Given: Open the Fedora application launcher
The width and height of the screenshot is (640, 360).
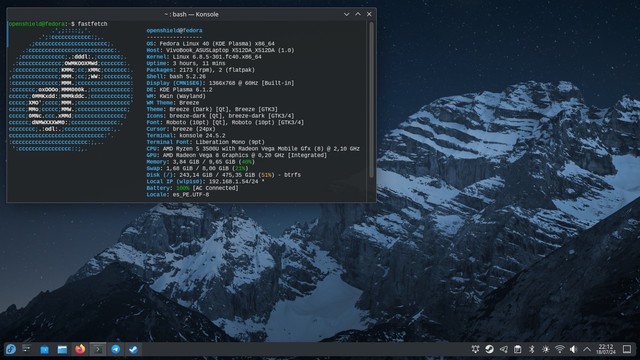Looking at the screenshot, I should tap(11, 349).
